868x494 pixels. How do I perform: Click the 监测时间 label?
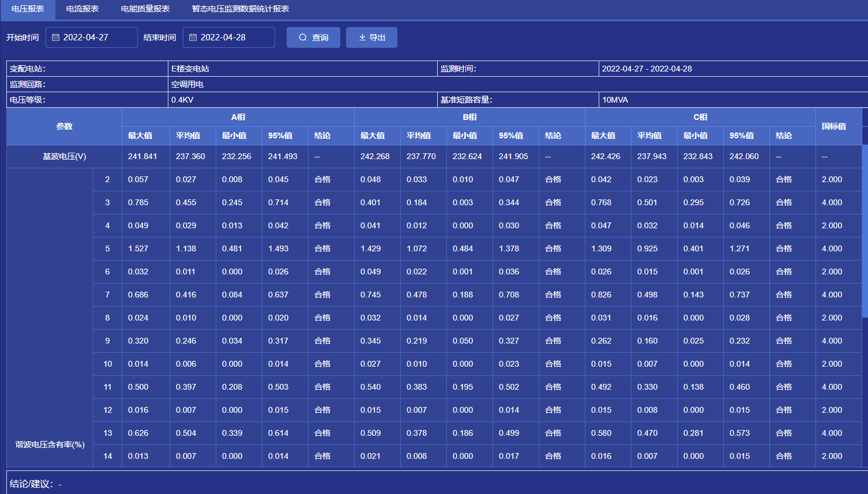459,69
